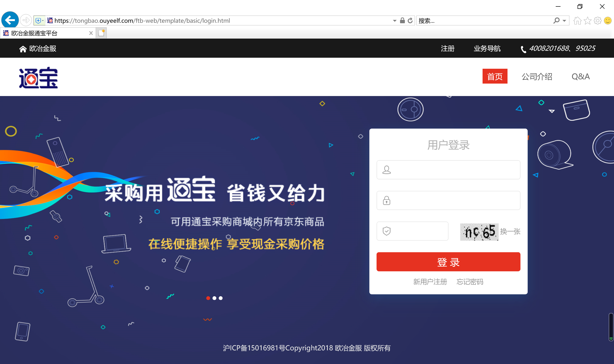Image resolution: width=614 pixels, height=364 pixels.
Task: Refresh the page with reload icon
Action: click(x=410, y=21)
